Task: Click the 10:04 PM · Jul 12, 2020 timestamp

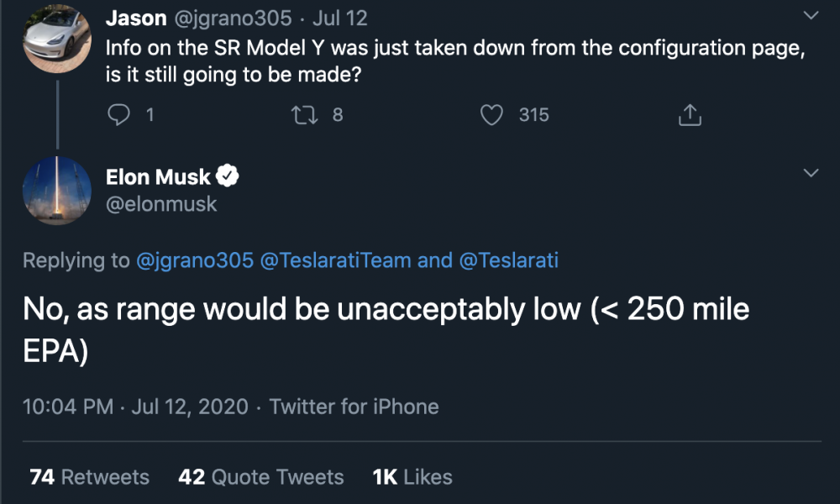Action: (135, 407)
